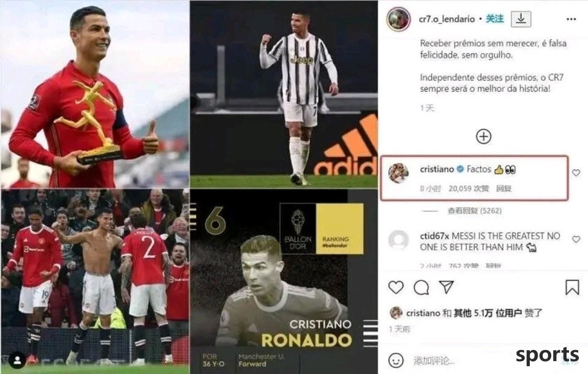Open cristiano's profile from comment username
Image resolution: width=588 pixels, height=374 pixels.
[437, 169]
